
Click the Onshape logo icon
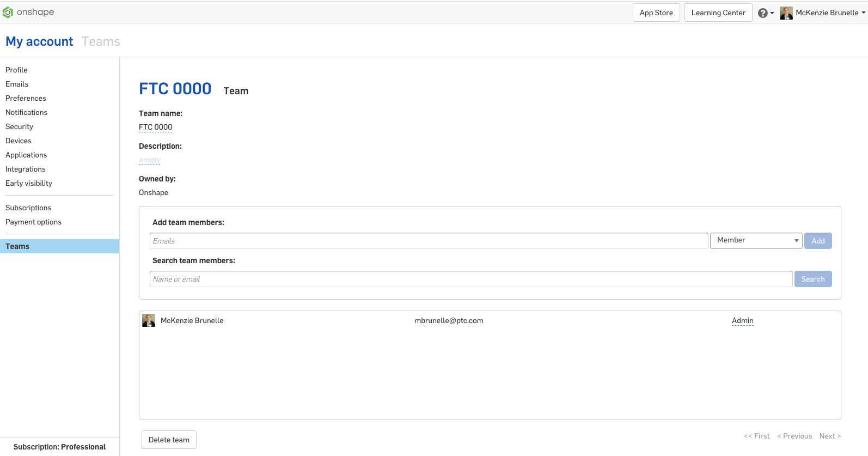tap(8, 13)
